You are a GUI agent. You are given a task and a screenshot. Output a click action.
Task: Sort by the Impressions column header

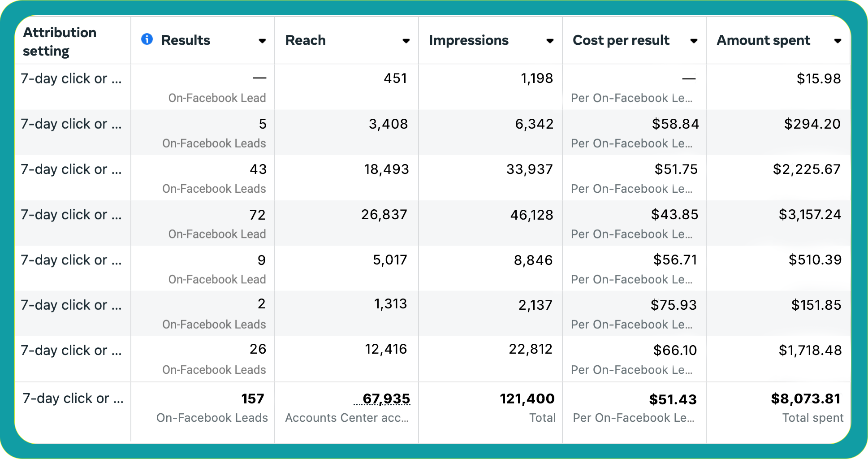tap(469, 40)
